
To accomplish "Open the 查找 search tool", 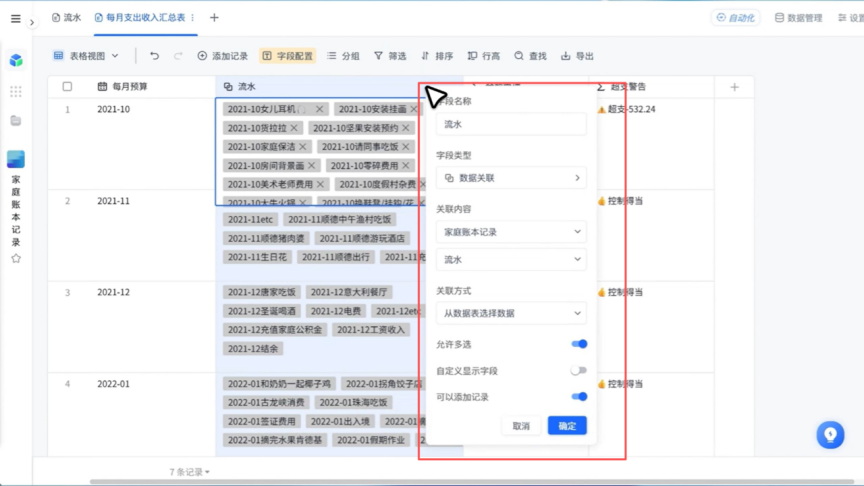I will click(531, 56).
